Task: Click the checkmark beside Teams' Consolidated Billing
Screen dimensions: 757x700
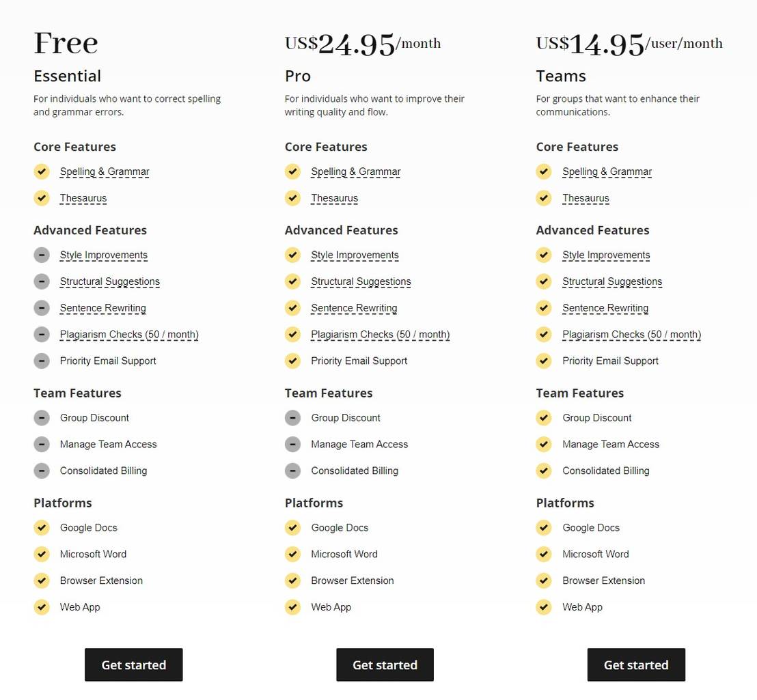Action: click(544, 471)
